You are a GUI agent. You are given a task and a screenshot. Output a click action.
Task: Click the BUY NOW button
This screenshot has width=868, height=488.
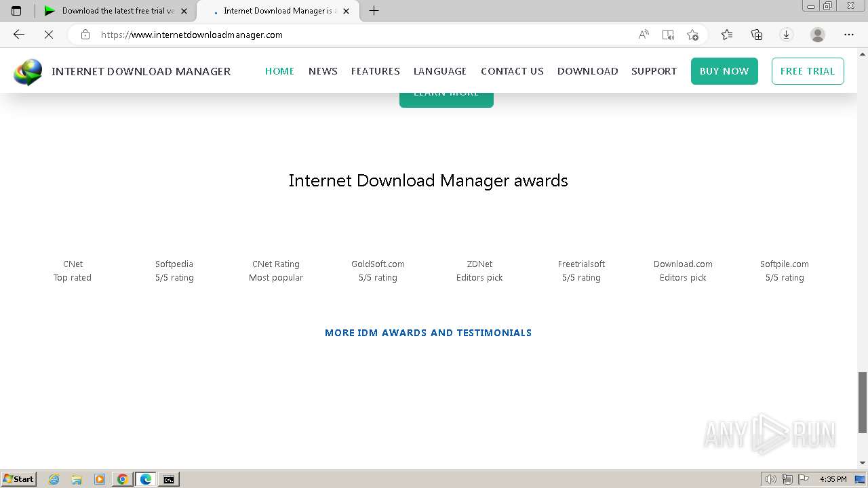[724, 71]
